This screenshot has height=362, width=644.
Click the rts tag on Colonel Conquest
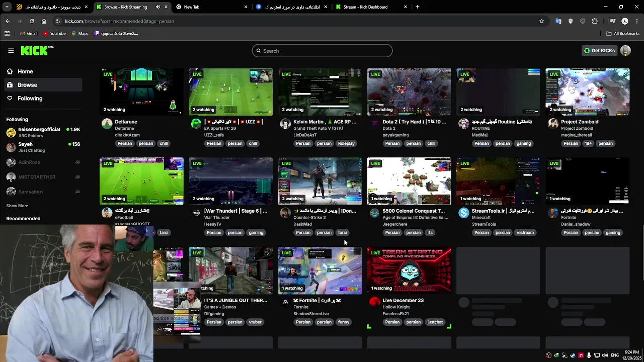[x=430, y=233]
